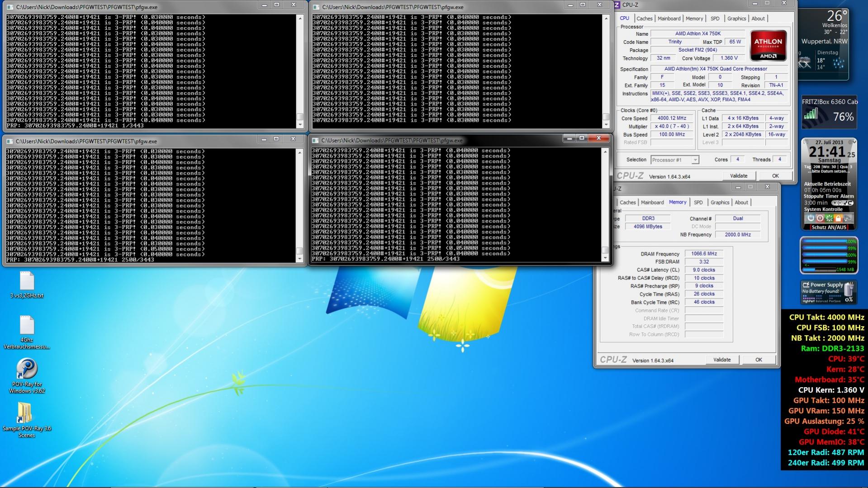Click the Multiplier value 'x 40.0 ( 7 - 40 )'
Screen dimensions: 868x488
point(672,126)
